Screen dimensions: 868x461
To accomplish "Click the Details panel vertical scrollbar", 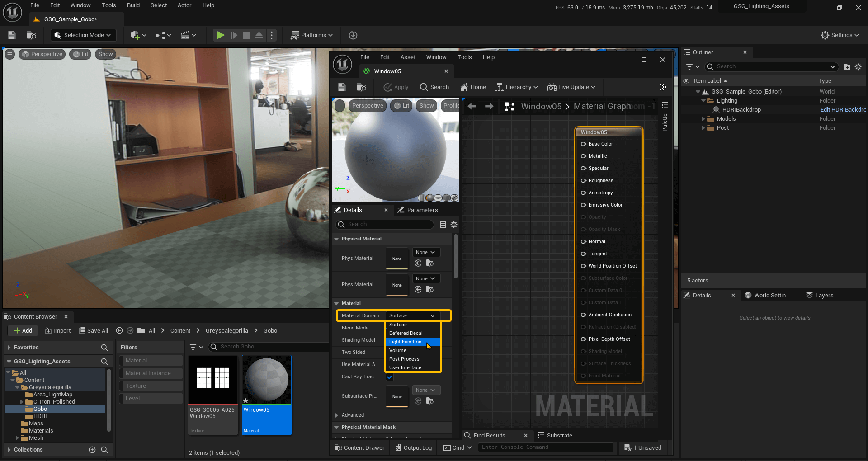I will click(x=455, y=256).
